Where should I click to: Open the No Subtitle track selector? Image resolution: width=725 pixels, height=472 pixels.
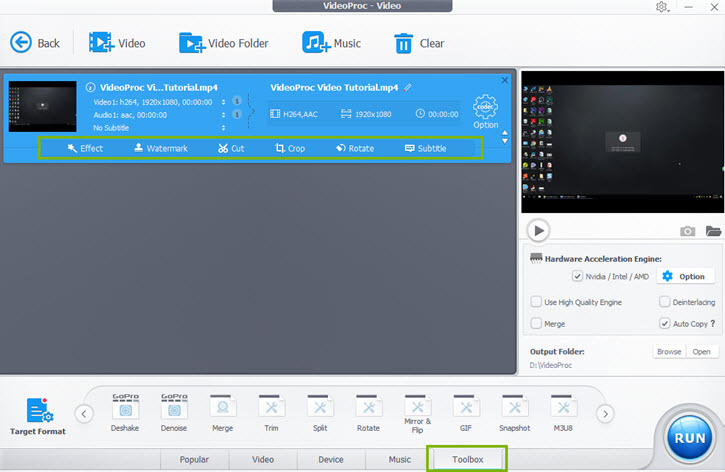[x=222, y=128]
